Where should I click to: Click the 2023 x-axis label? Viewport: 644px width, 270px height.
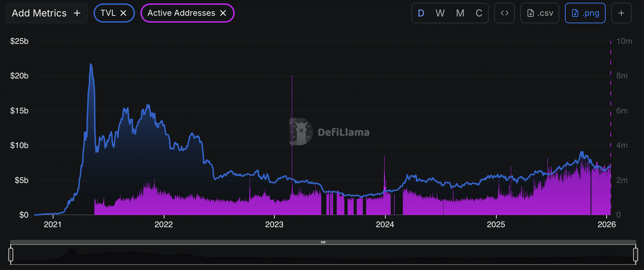(x=274, y=224)
